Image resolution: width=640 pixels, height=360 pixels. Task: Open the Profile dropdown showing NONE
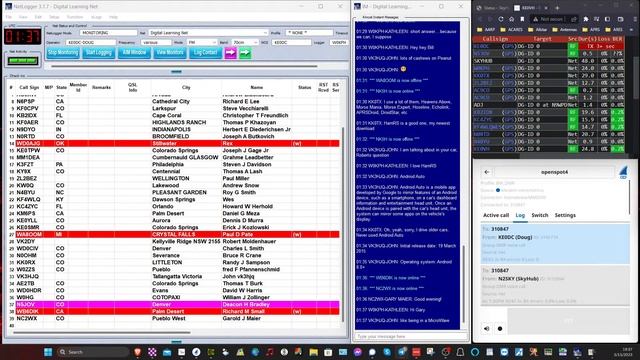(309, 33)
